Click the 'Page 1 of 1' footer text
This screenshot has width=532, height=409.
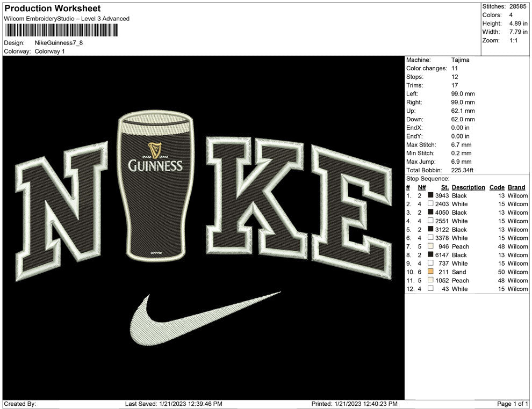(x=512, y=404)
